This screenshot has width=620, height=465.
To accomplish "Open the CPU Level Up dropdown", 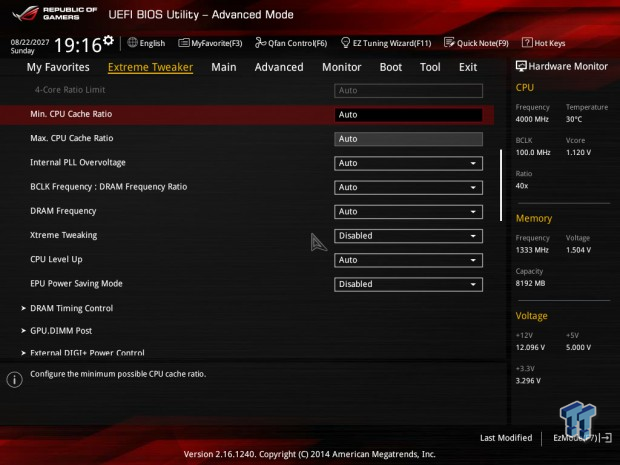I will click(408, 260).
